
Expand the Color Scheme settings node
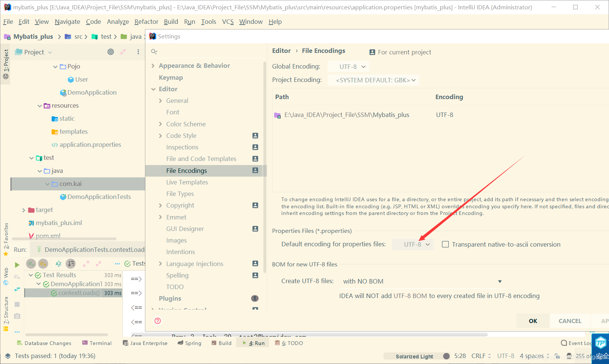tap(161, 124)
